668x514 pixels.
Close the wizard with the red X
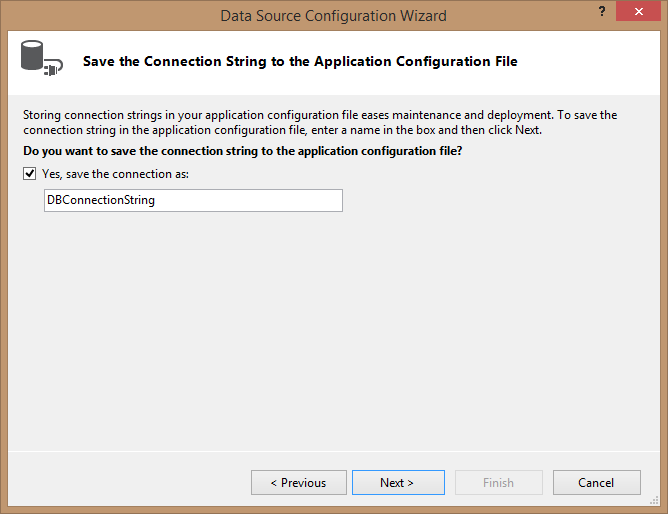(638, 11)
